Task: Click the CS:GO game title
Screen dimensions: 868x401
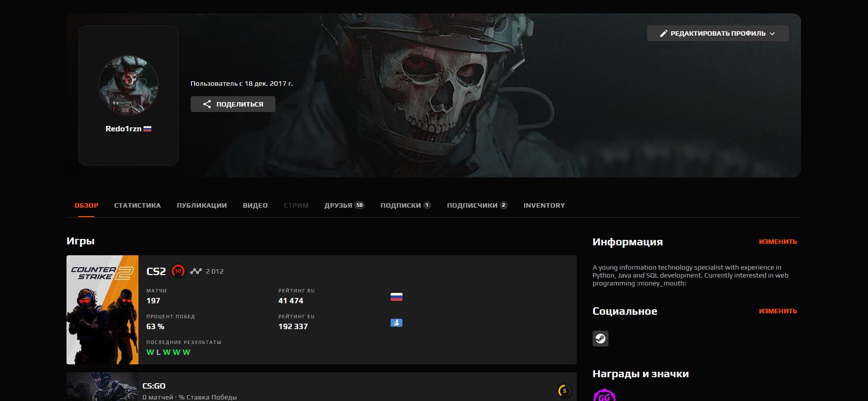Action: tap(154, 386)
